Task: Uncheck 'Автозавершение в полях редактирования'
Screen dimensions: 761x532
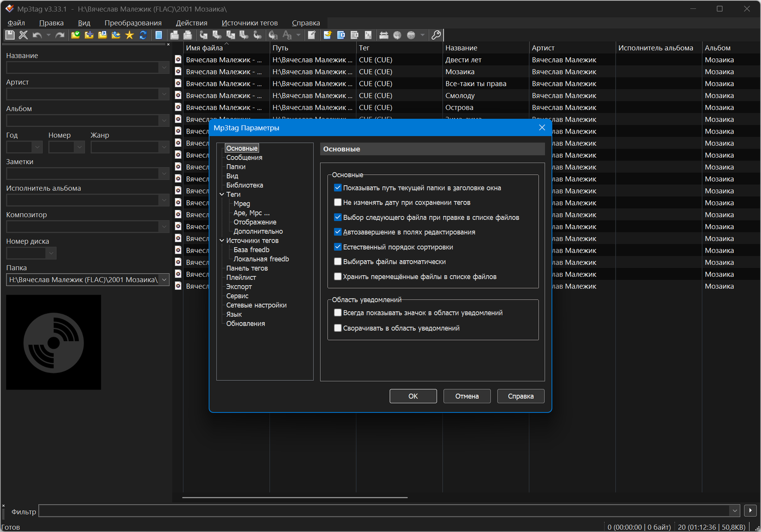Action: click(x=338, y=232)
